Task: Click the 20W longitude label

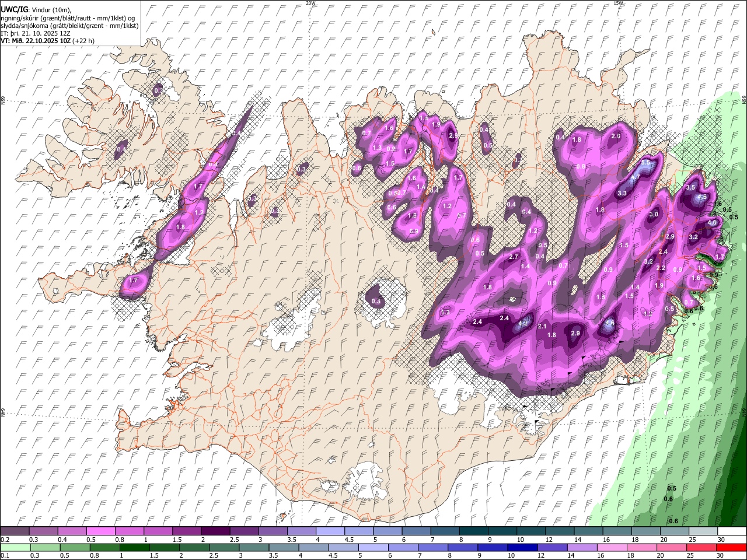Action: tap(311, 3)
